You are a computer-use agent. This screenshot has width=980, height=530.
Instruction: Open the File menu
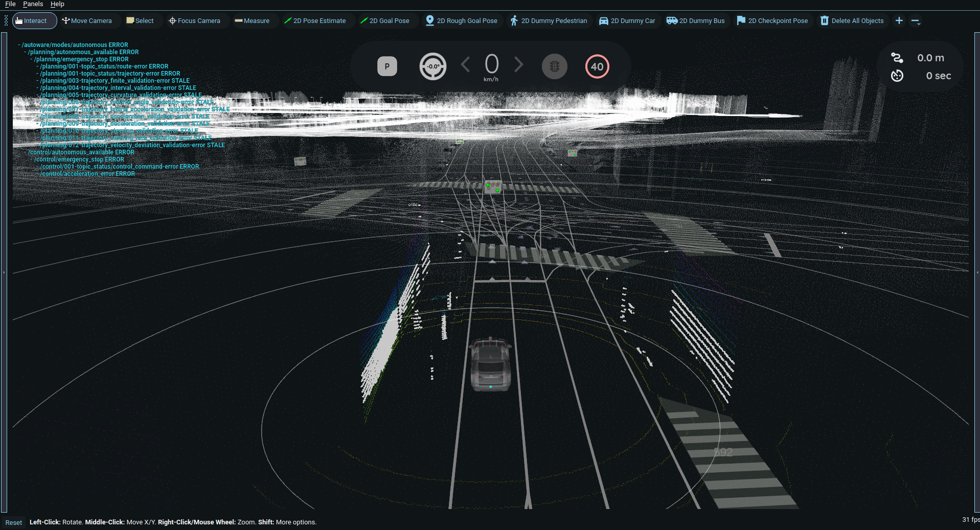point(10,4)
